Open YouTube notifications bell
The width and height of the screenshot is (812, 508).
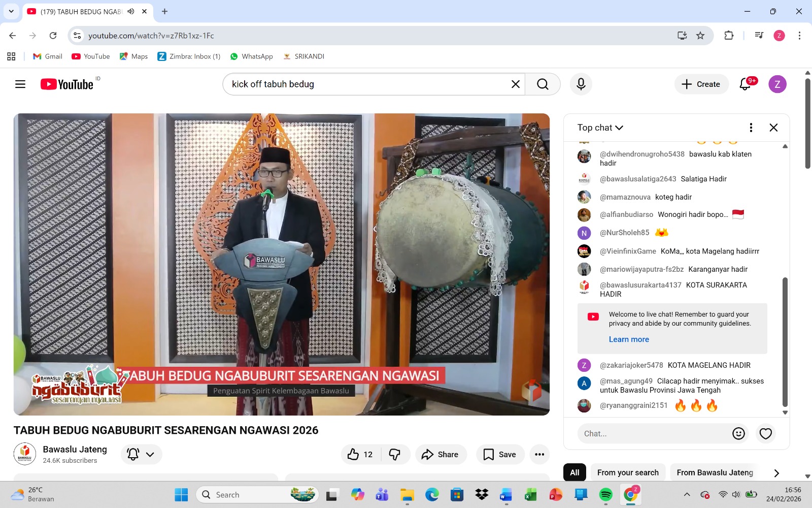pyautogui.click(x=745, y=84)
